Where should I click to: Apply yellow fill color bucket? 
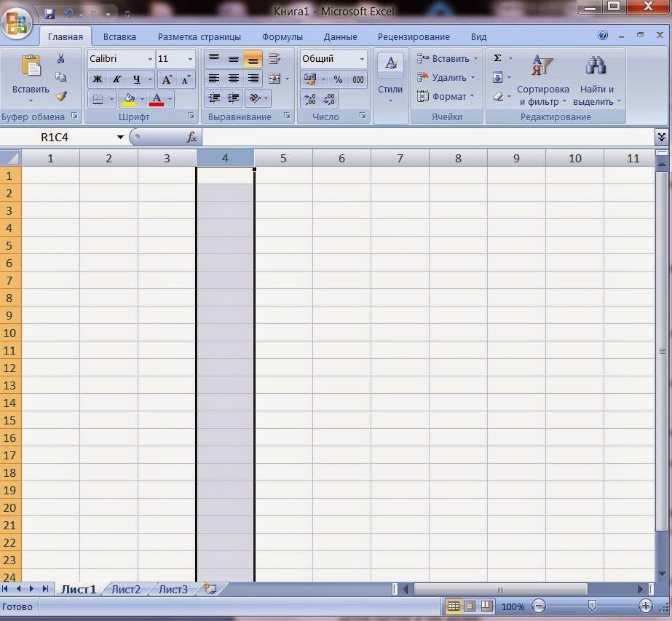click(129, 100)
